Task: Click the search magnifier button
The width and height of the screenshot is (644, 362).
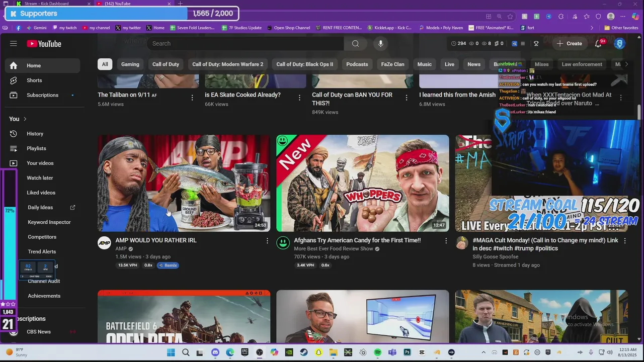Action: tap(355, 44)
